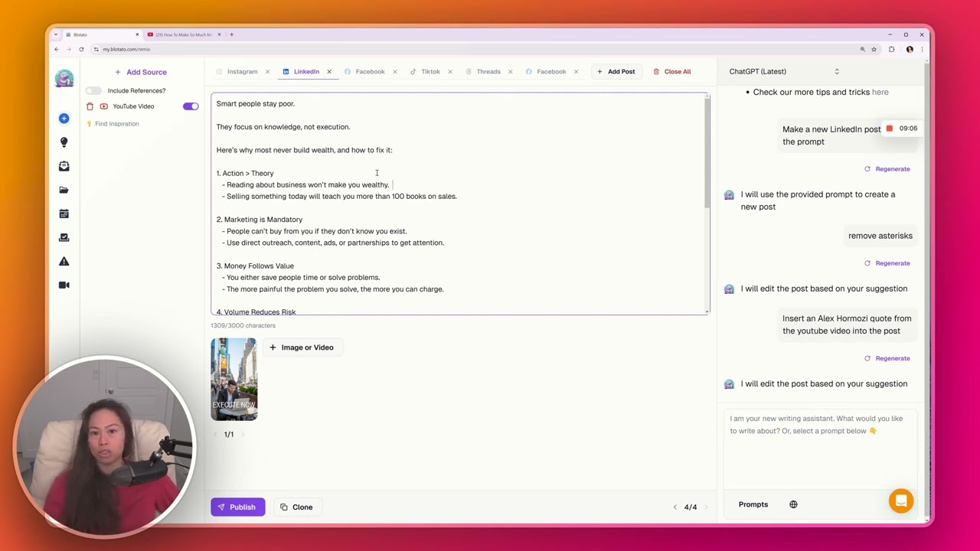Click the Blotato mascot avatar logo
The width and height of the screenshot is (980, 551).
[64, 78]
